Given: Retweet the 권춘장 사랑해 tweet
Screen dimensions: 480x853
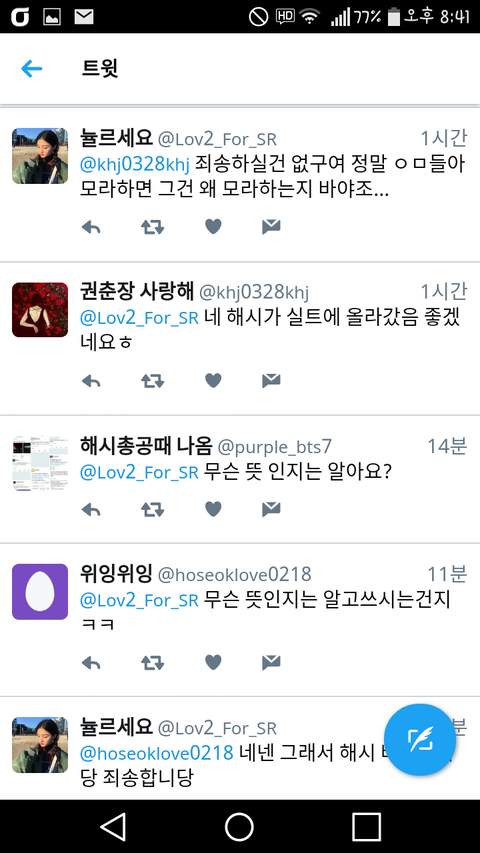Looking at the screenshot, I should [x=153, y=381].
